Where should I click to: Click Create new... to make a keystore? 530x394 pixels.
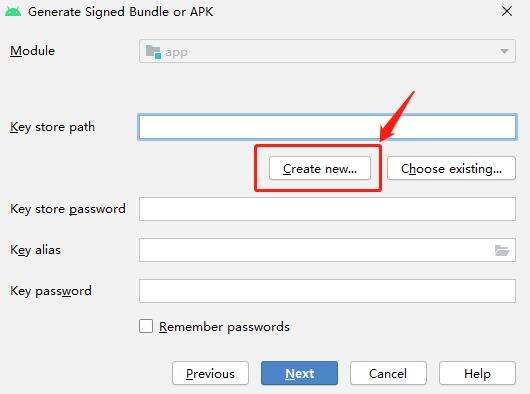point(320,168)
